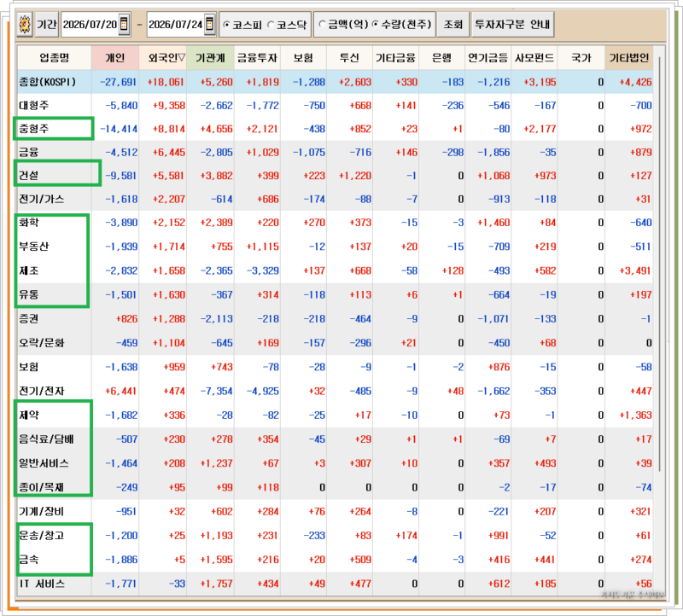Edit the start date field 2026/07/20
This screenshot has height=616, width=683.
[x=90, y=25]
